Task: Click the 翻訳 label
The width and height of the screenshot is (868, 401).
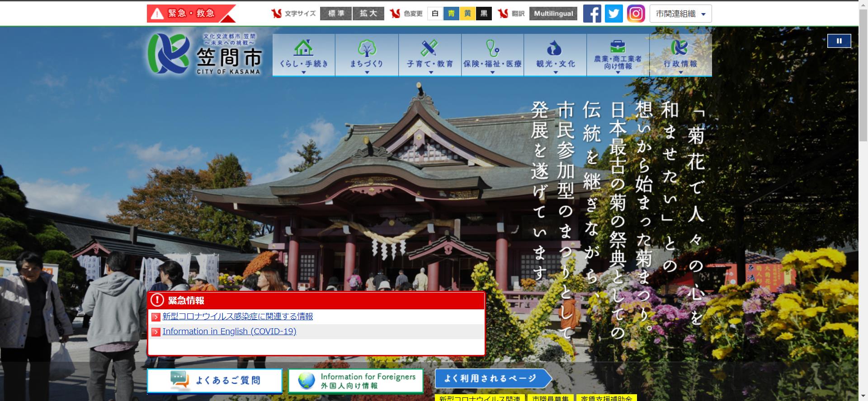Action: 518,14
